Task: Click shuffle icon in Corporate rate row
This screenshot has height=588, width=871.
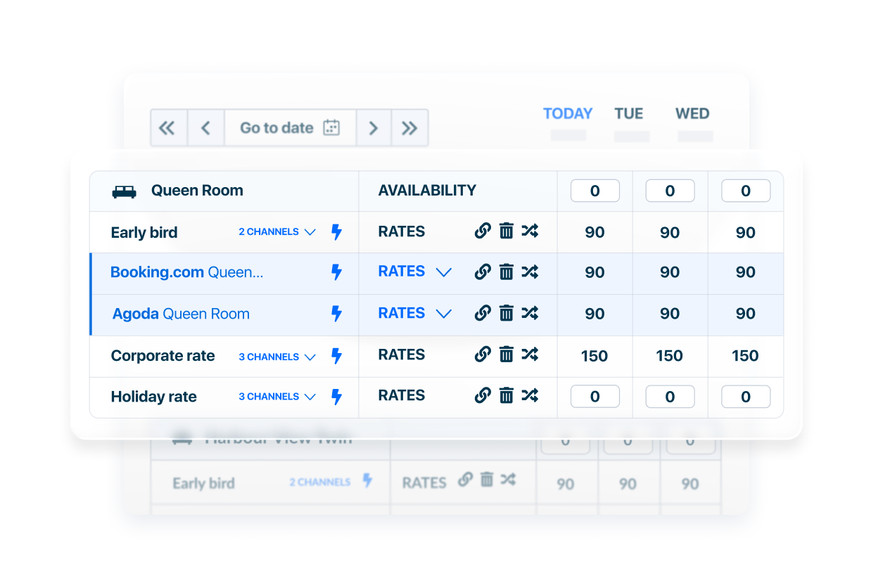Action: coord(530,354)
